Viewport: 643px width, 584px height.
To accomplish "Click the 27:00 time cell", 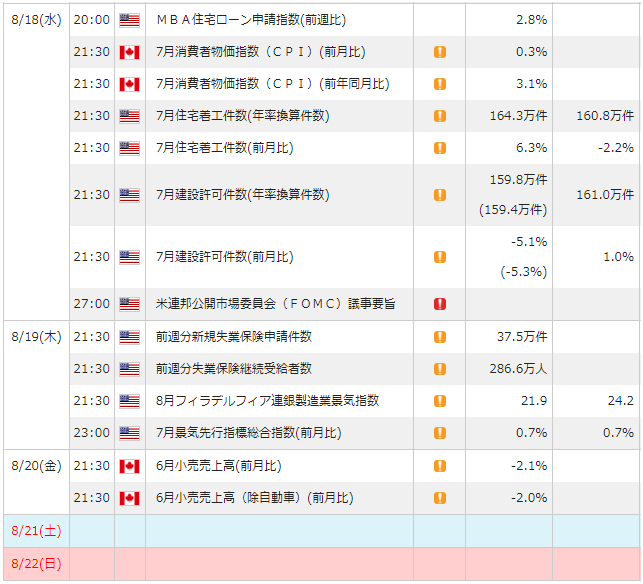I will [92, 304].
